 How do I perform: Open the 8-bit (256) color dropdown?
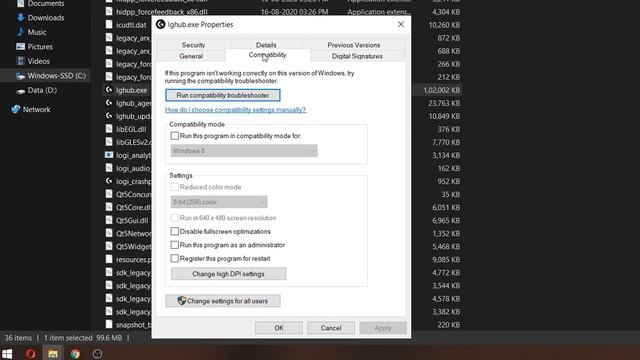tap(219, 202)
